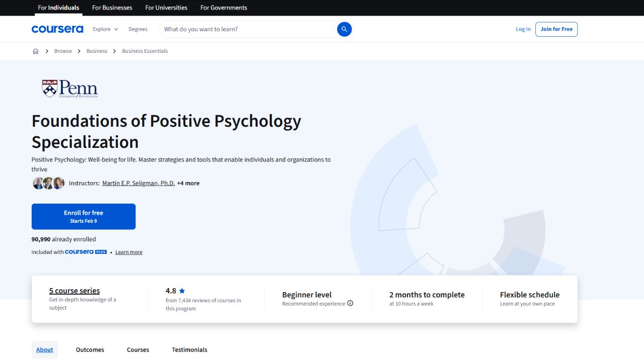Click the Martin E.P. Seligman instructor link
This screenshot has height=362, width=644.
click(x=138, y=183)
